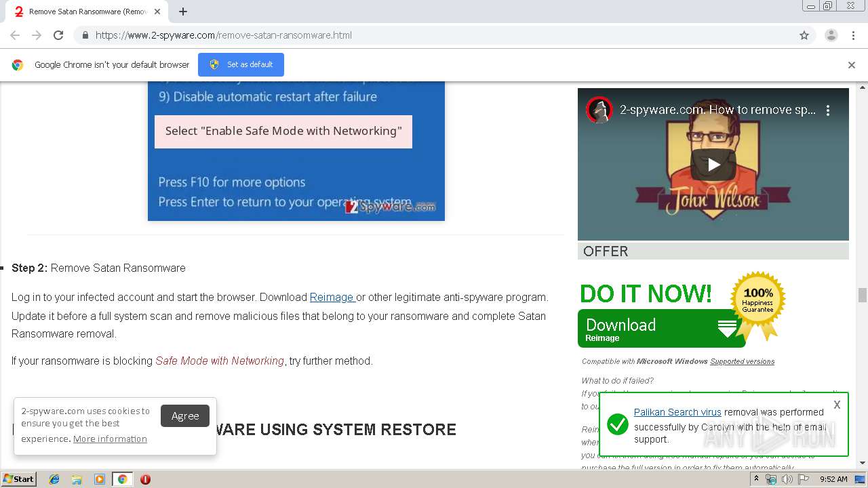Image resolution: width=868 pixels, height=488 pixels.
Task: Open the Action Center flag icon
Action: (802, 479)
